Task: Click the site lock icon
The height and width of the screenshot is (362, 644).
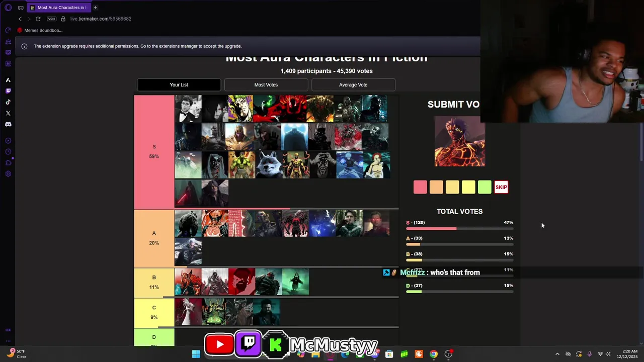Action: 63,19
